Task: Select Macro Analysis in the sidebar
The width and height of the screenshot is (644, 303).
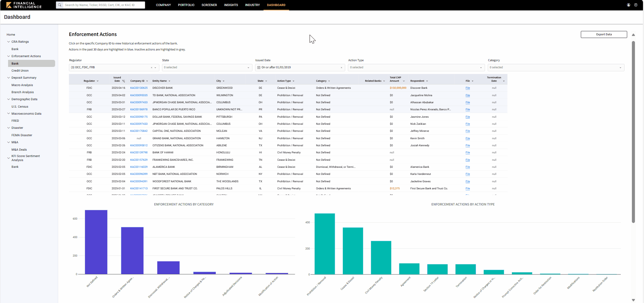Action: coord(22,85)
